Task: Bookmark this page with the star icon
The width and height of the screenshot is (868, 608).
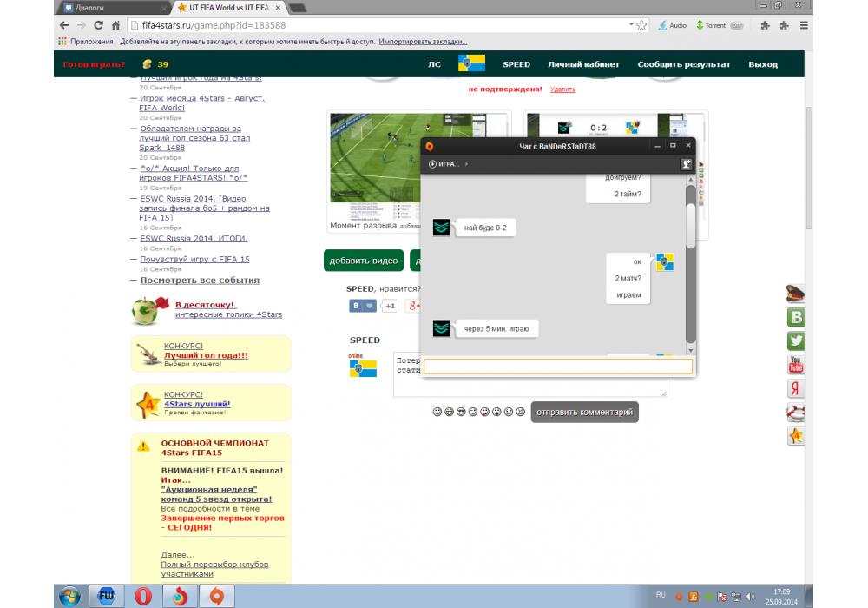Action: point(641,25)
